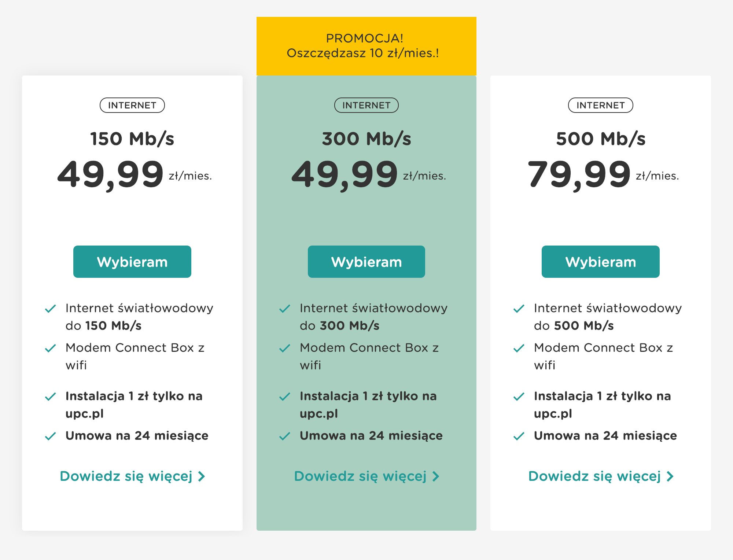This screenshot has height=560, width=733.
Task: Click the INTERNET badge on the 300 Mb/s card
Action: [x=366, y=105]
